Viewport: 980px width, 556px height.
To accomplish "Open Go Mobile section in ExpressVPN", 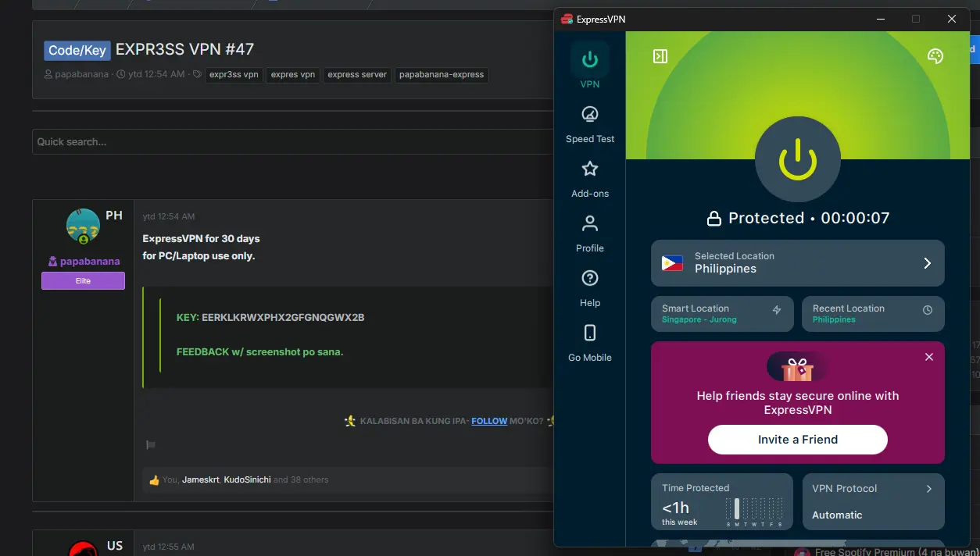I will pos(590,344).
